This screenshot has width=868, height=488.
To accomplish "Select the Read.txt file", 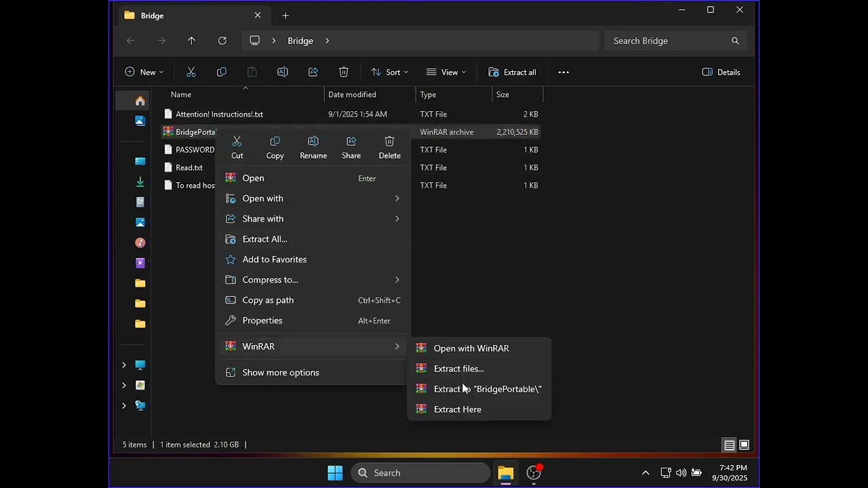I will (189, 167).
